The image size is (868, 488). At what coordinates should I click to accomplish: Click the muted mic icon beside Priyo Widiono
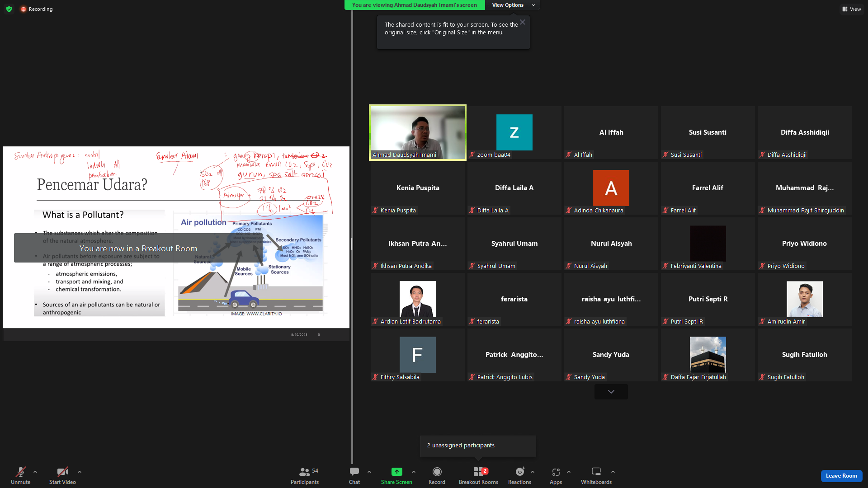click(x=762, y=266)
